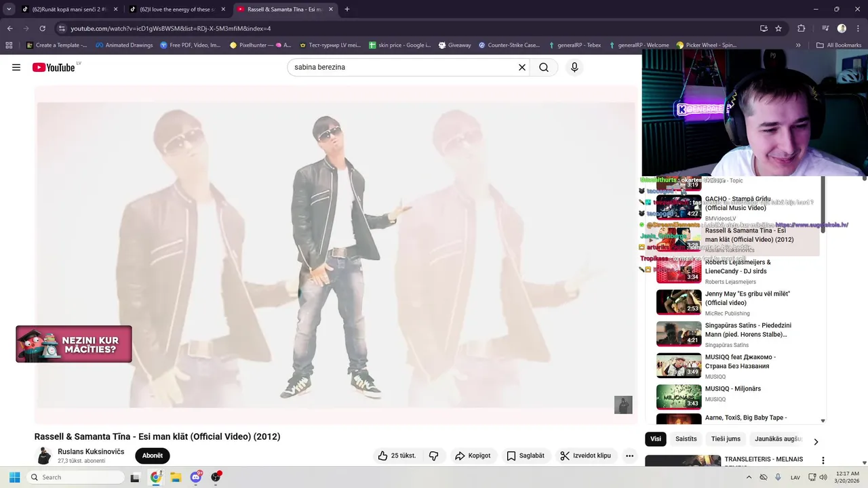The image size is (868, 488).
Task: Play MUSIQQ Страна Без Названия thumbnail
Action: click(x=679, y=365)
